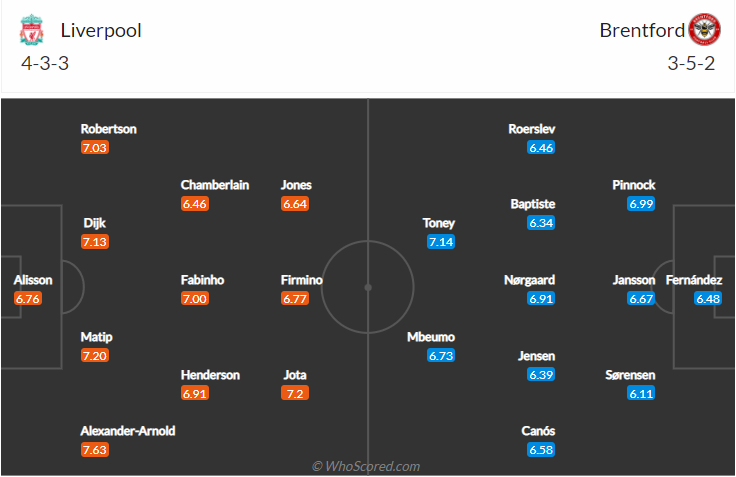Image resolution: width=736 pixels, height=477 pixels.
Task: Click Pinnock's 6.99 rating badge
Action: [x=641, y=203]
